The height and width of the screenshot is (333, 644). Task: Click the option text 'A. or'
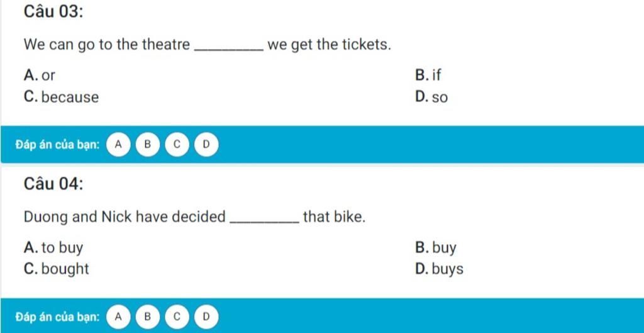(x=40, y=76)
